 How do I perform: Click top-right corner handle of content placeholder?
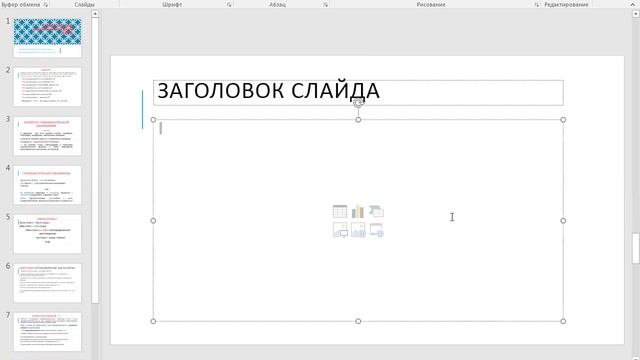coord(563,120)
